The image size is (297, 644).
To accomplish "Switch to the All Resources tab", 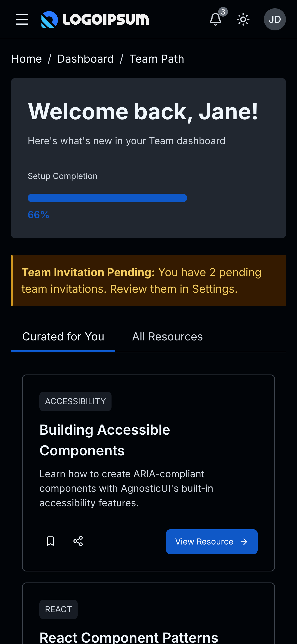I will pos(167,337).
